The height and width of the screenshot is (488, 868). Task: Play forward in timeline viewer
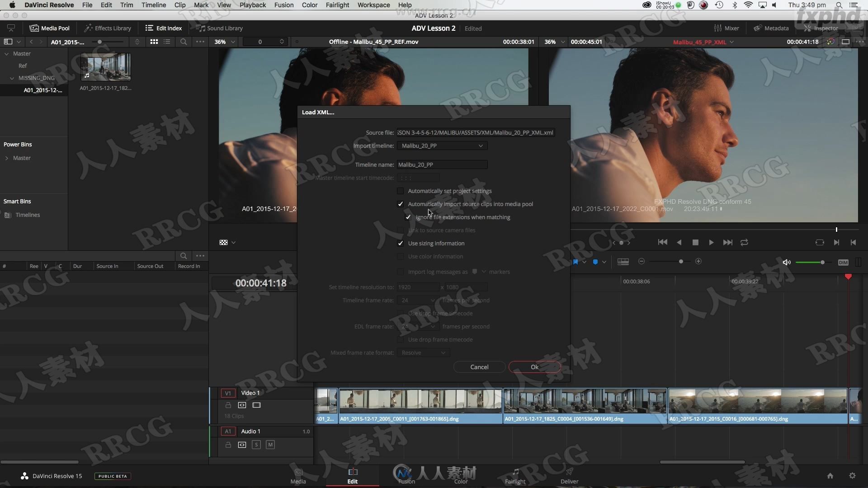[711, 243]
